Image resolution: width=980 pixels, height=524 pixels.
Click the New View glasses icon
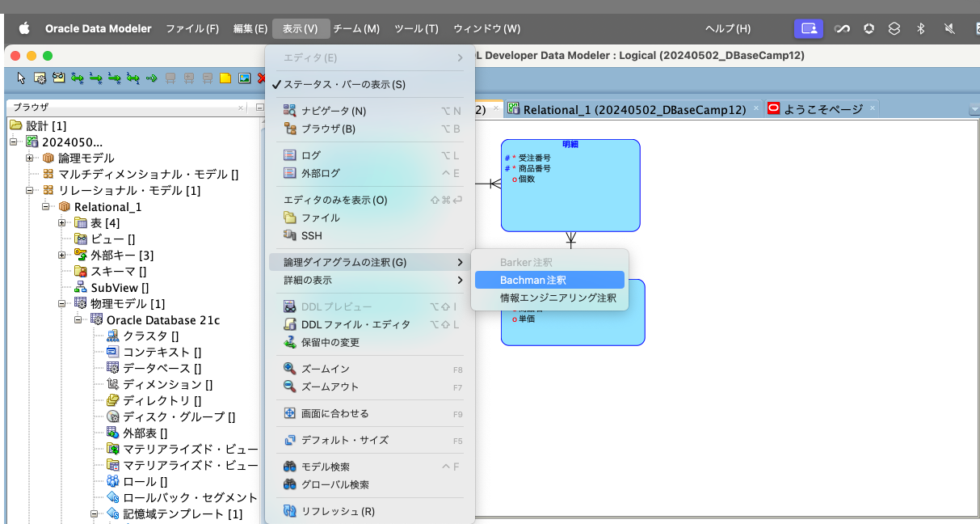point(58,78)
